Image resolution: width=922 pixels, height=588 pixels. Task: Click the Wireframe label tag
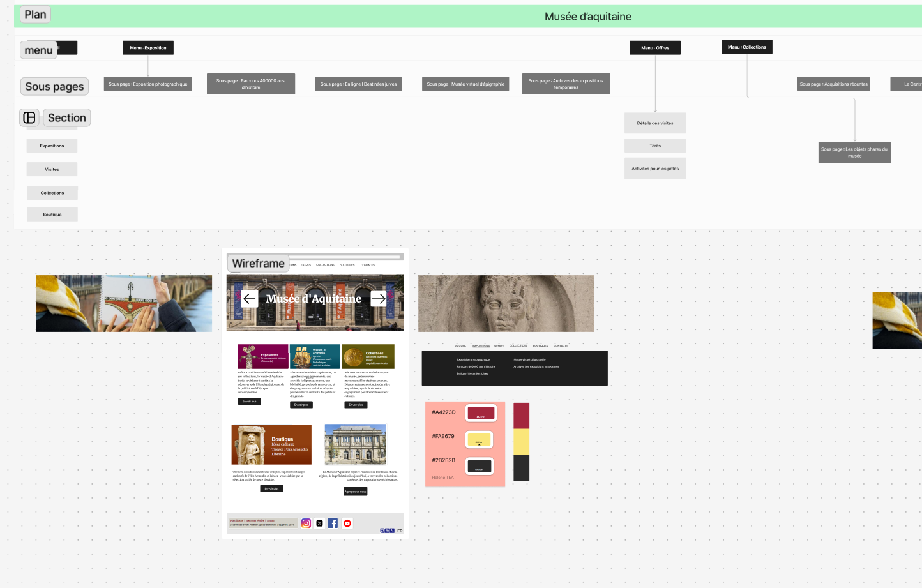coord(258,263)
